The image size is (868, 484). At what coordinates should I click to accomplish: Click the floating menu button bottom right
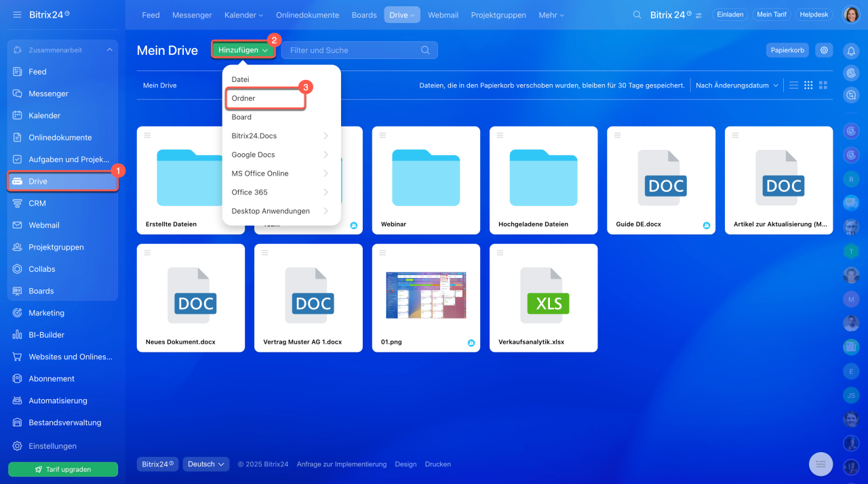point(821,464)
